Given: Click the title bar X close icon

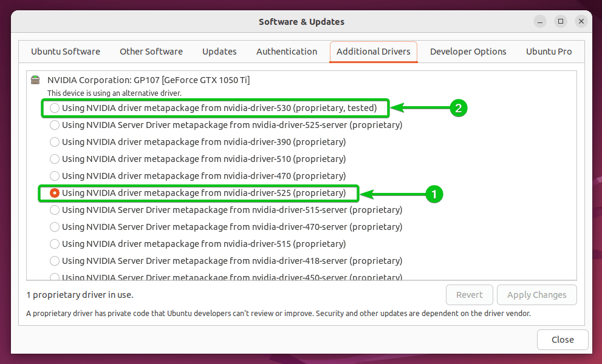Looking at the screenshot, I should pos(581,21).
